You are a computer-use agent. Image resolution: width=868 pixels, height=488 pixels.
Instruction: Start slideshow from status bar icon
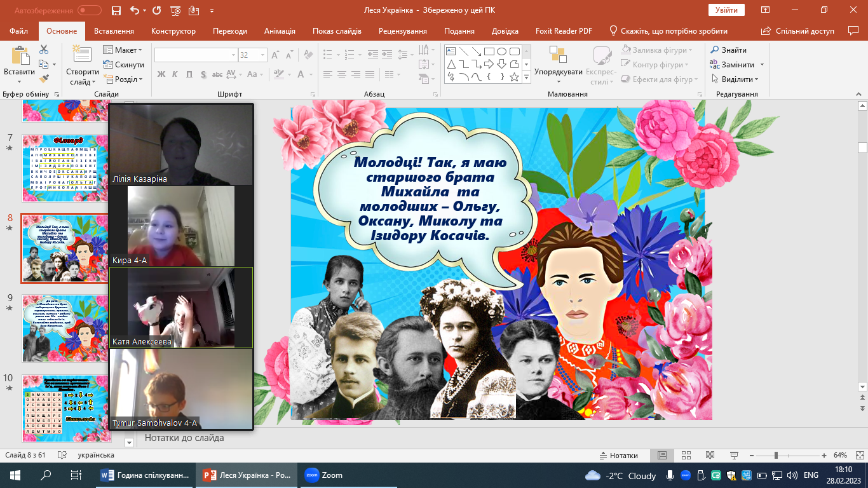pos(733,455)
